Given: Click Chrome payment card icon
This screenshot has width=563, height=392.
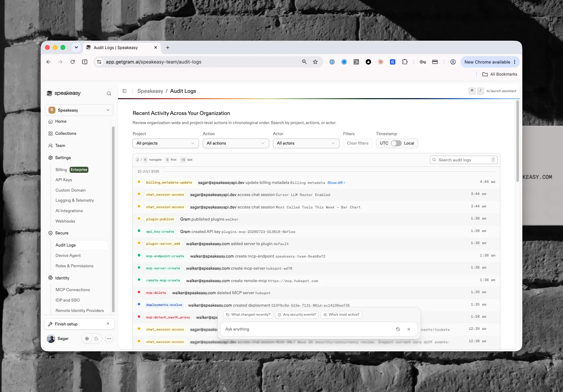Looking at the screenshot, I should 435,62.
